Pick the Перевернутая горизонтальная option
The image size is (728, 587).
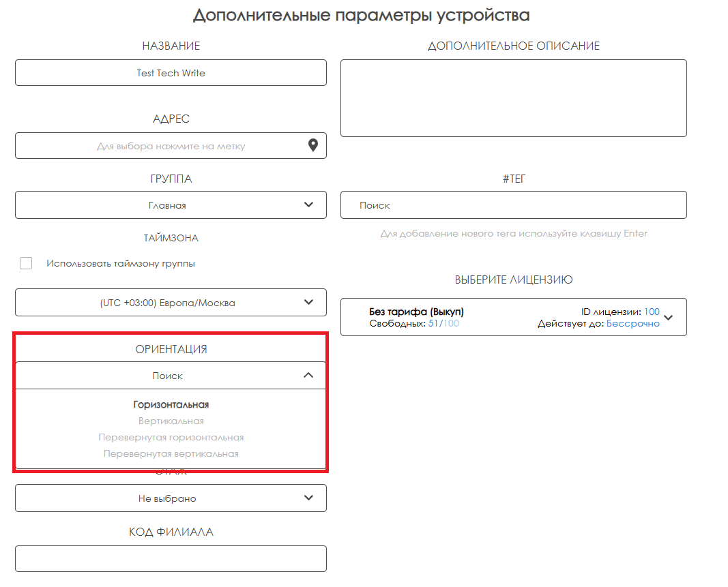(171, 438)
